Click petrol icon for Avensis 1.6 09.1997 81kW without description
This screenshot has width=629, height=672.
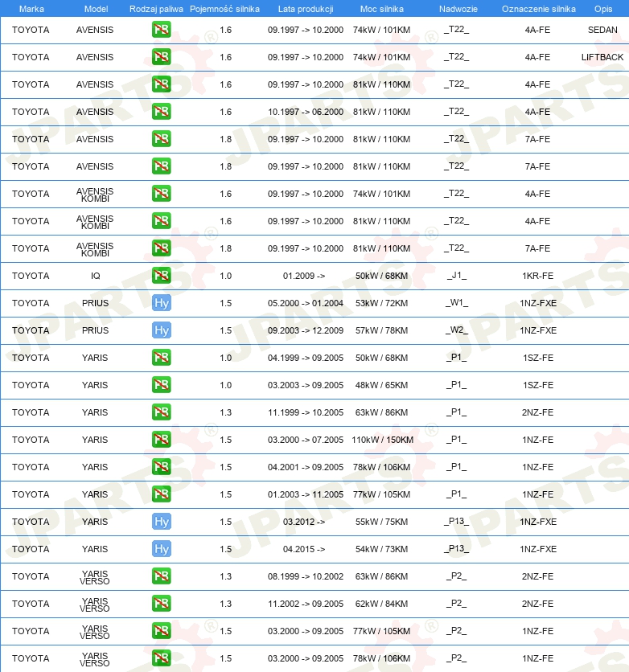click(161, 84)
